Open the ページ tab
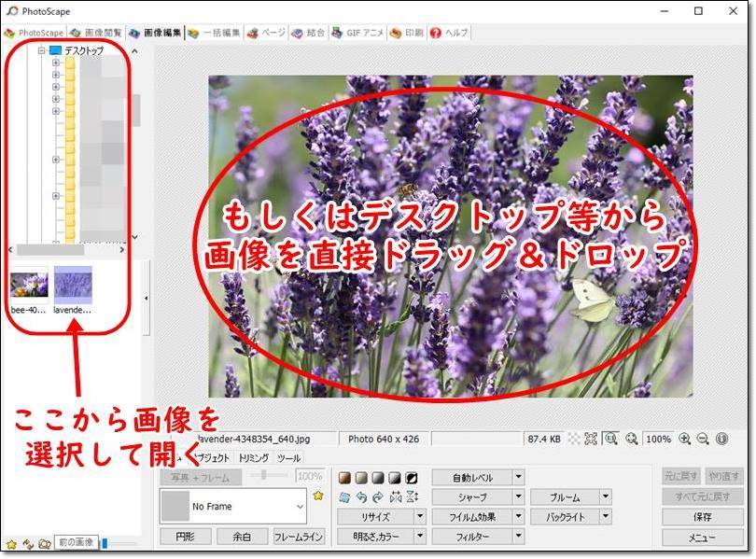Image resolution: width=756 pixels, height=559 pixels. coord(267,33)
